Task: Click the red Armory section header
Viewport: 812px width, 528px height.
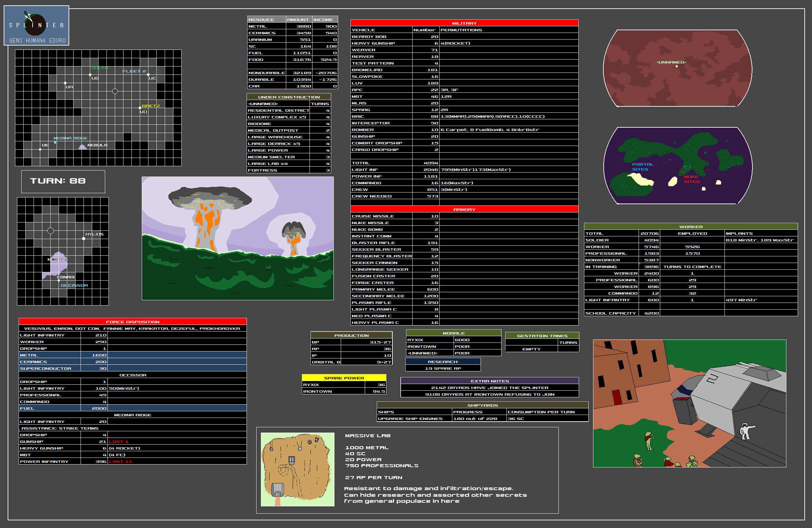Action: (464, 209)
